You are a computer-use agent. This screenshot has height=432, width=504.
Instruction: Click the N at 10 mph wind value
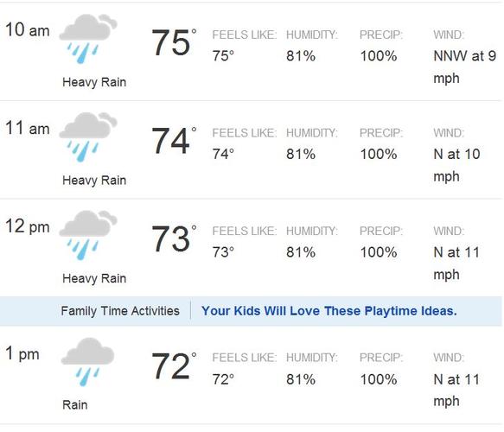(456, 165)
